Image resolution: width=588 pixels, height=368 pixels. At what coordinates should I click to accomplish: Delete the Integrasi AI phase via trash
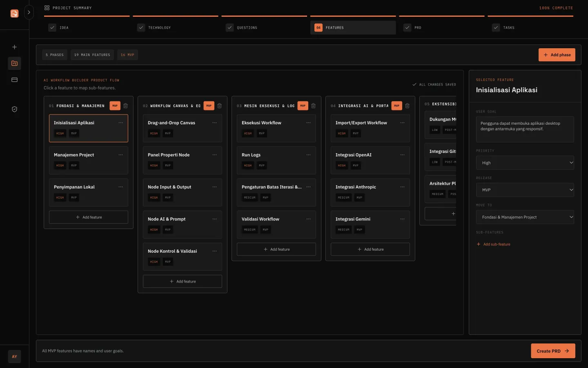407,105
